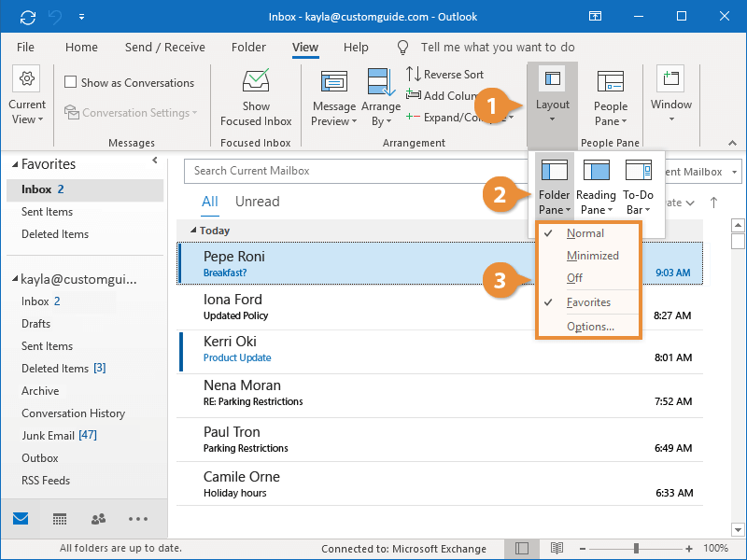Switch to People view icon
Viewport: 747px width, 560px height.
pos(98,519)
